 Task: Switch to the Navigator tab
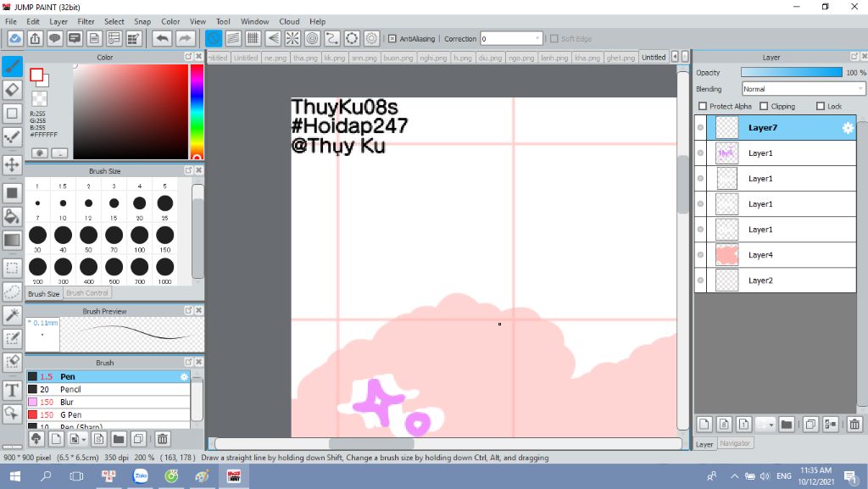click(x=735, y=443)
